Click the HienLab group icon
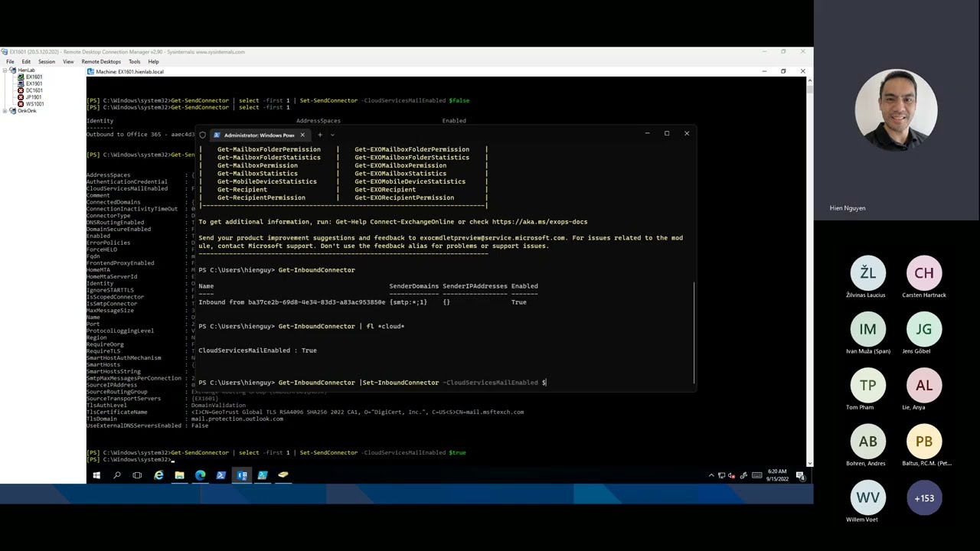Image resolution: width=980 pixels, height=551 pixels. coord(13,70)
